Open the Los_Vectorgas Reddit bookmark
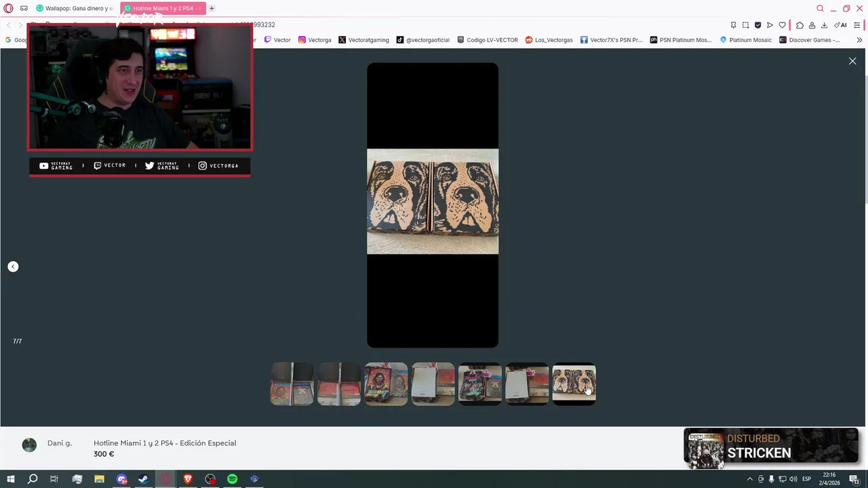Image resolution: width=868 pixels, height=488 pixels. click(x=549, y=40)
